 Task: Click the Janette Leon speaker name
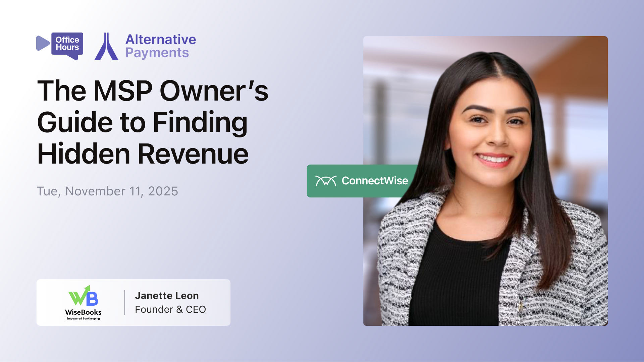coord(167,296)
